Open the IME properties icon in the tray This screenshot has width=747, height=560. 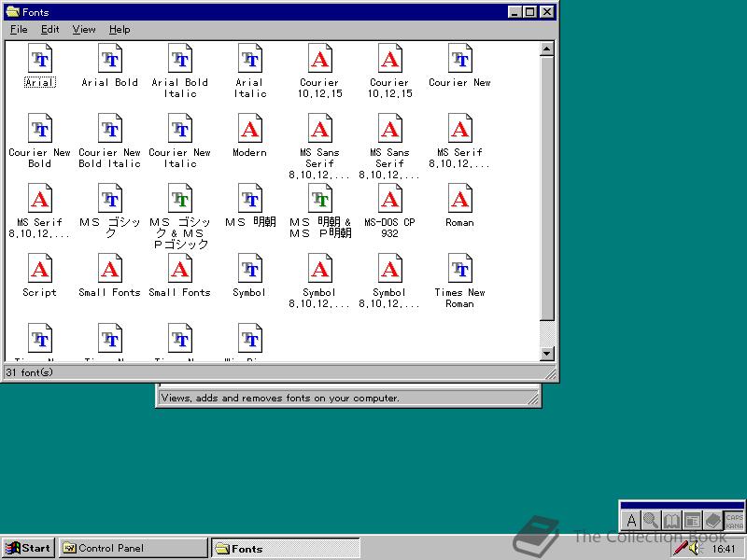tap(692, 520)
